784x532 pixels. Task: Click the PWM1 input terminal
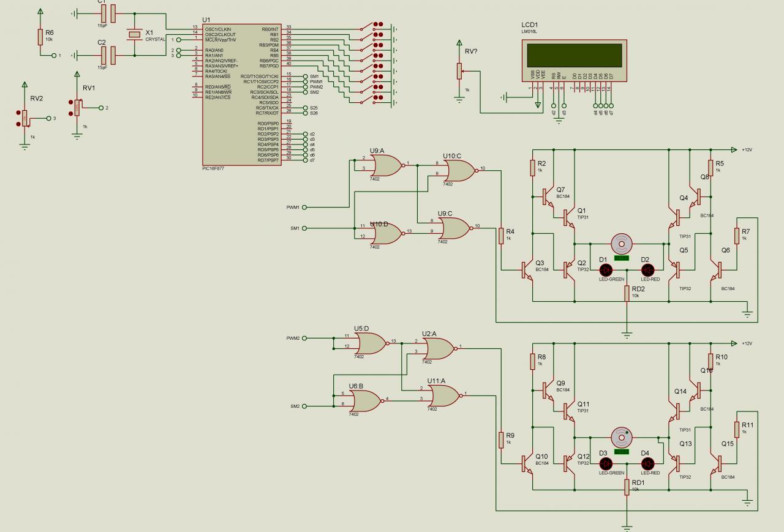pyautogui.click(x=304, y=207)
